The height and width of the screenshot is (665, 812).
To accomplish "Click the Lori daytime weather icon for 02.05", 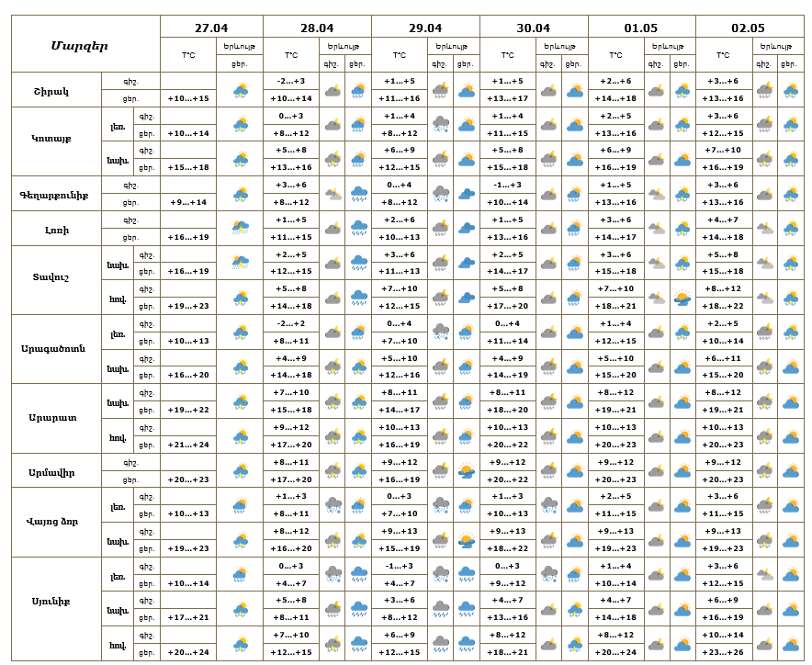I will click(x=790, y=229).
